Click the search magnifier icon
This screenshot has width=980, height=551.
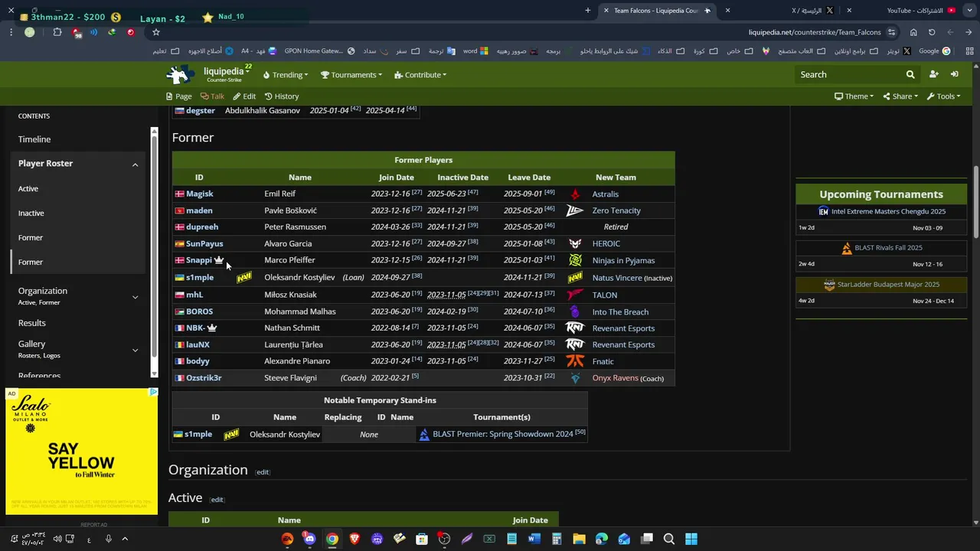910,74
